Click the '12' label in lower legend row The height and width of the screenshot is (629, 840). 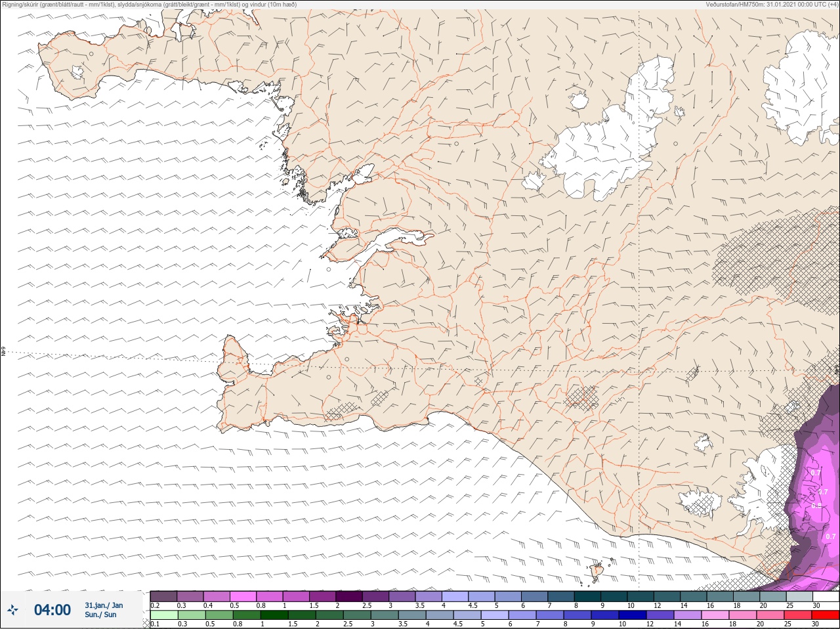click(x=650, y=624)
